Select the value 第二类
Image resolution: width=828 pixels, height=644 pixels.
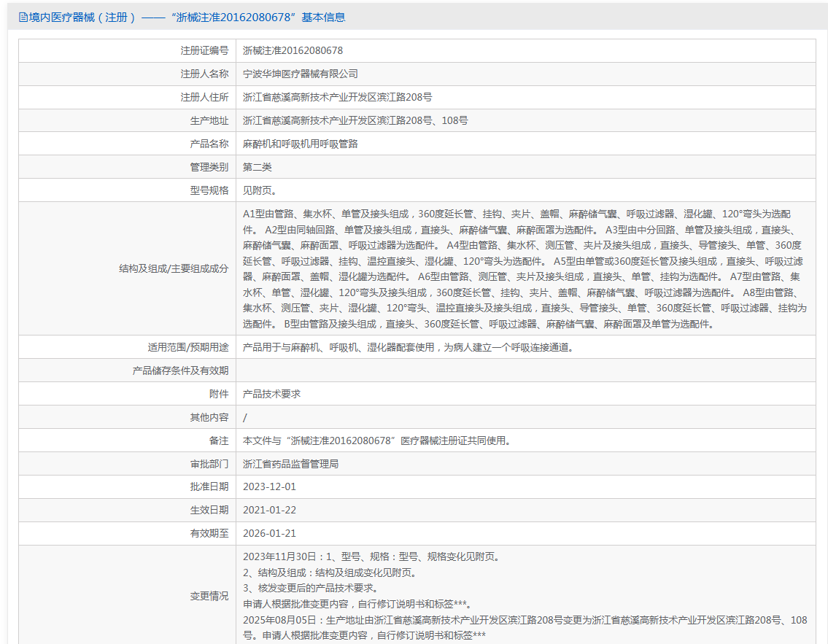point(258,167)
